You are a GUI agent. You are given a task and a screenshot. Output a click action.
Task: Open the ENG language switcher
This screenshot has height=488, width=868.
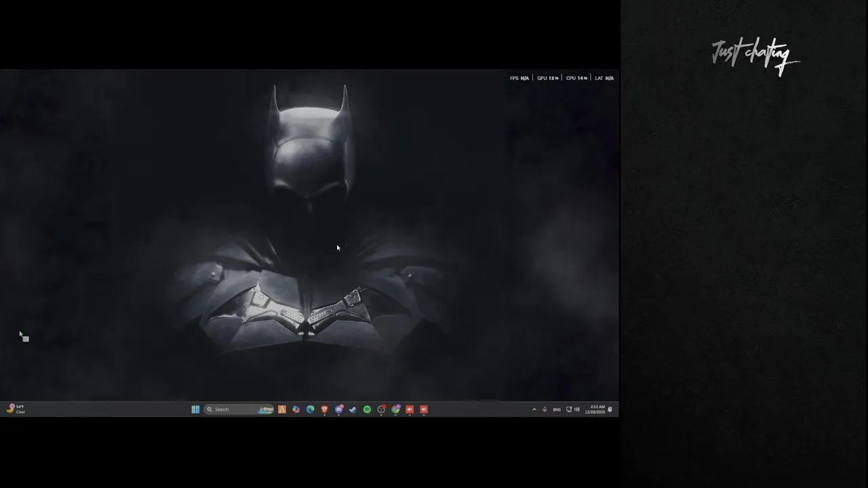pos(557,409)
